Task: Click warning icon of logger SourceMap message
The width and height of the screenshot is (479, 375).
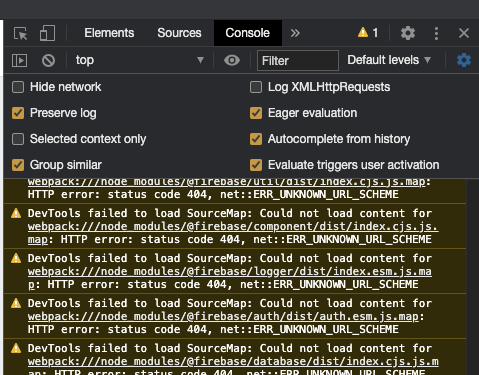Action: [16, 258]
